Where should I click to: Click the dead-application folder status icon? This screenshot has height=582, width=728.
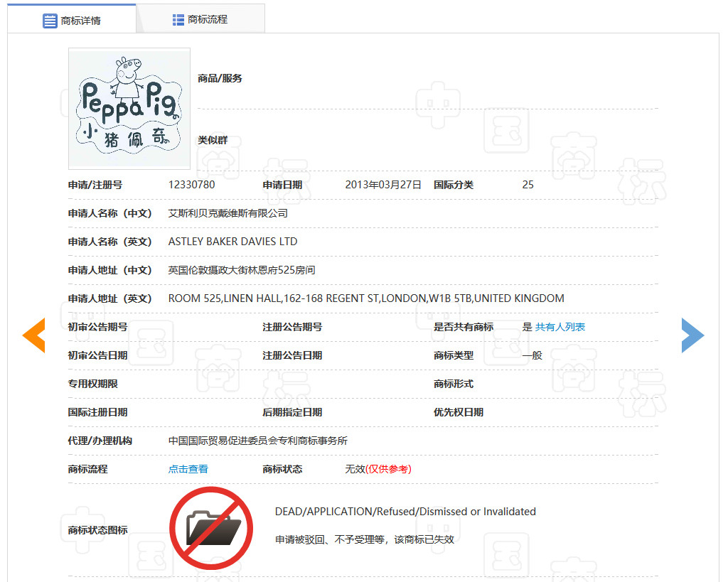[211, 528]
